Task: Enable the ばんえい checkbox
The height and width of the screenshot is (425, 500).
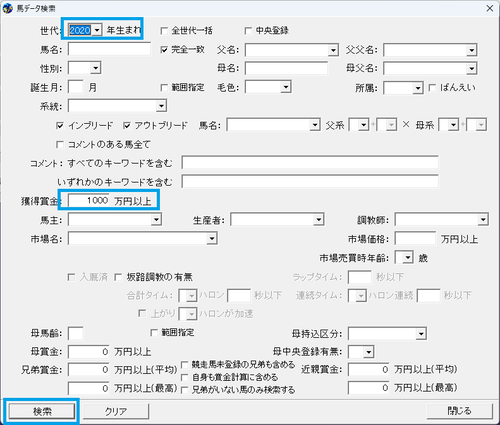Action: pyautogui.click(x=432, y=88)
